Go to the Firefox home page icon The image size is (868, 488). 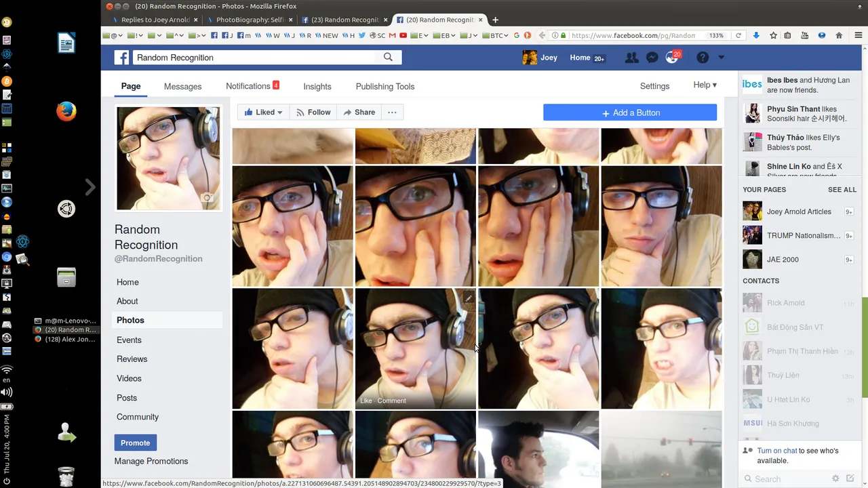point(839,35)
